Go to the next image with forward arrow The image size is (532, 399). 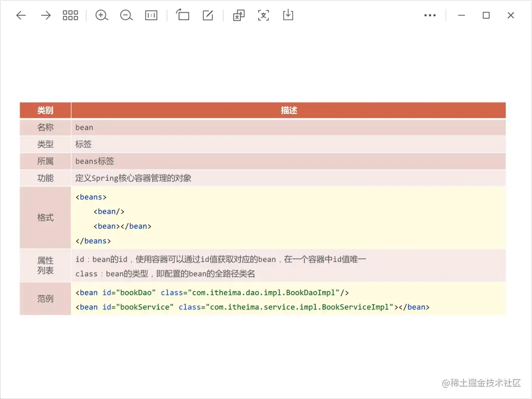point(46,15)
